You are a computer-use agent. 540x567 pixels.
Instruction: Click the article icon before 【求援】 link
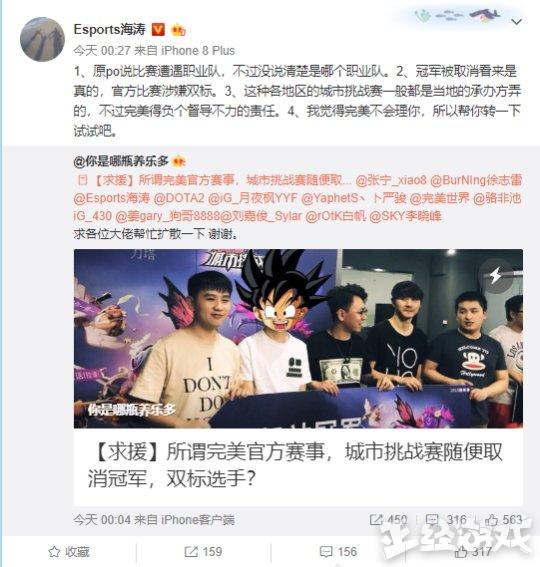click(x=83, y=180)
